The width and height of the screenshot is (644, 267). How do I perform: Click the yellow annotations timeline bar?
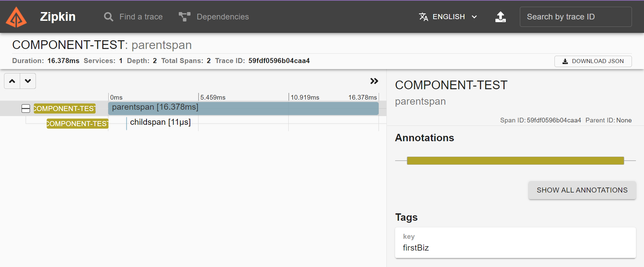click(515, 161)
